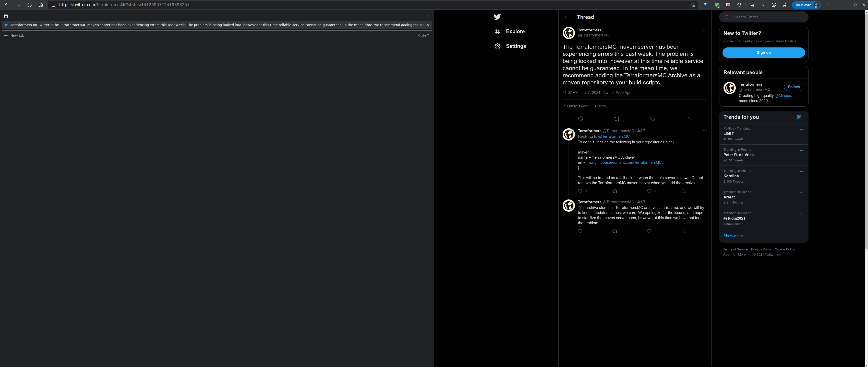Share the main tweet via share icon
The width and height of the screenshot is (868, 367).
pyautogui.click(x=689, y=119)
